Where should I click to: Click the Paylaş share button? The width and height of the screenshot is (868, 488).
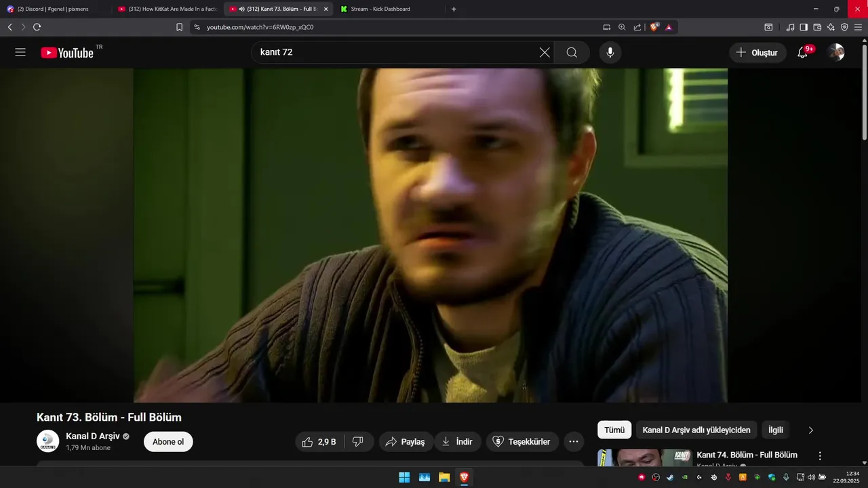click(x=405, y=442)
